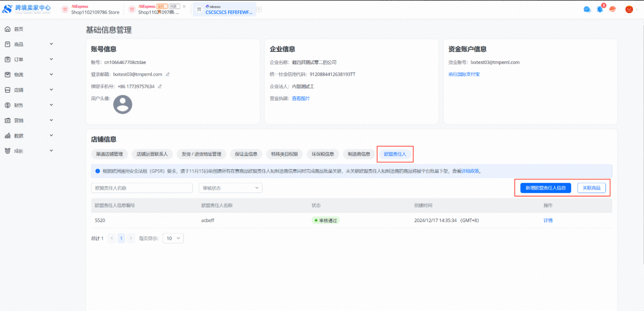Switch to the 制造商信息 tab
This screenshot has width=644, height=311.
click(359, 154)
